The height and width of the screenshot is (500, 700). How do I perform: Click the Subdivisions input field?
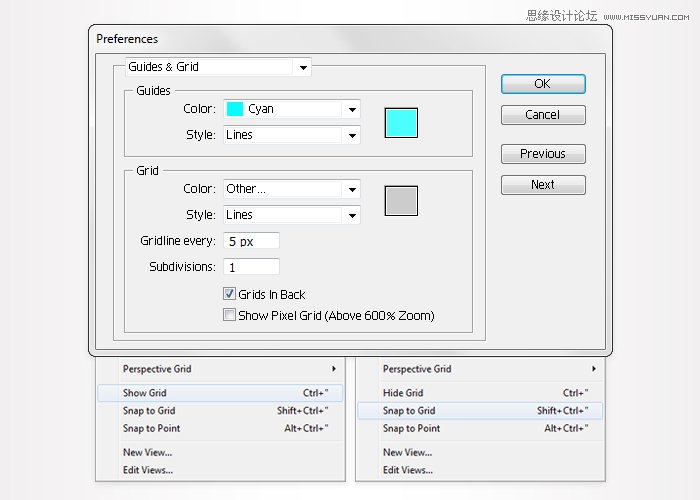pos(252,267)
